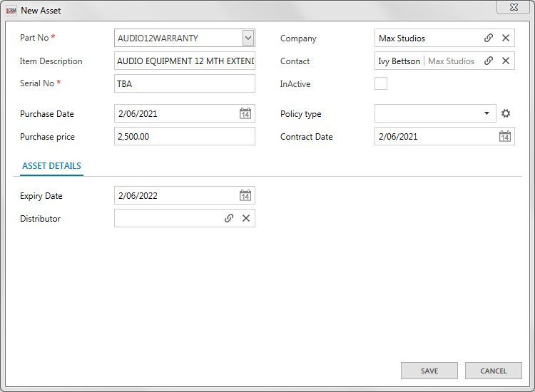
Task: Tick the InActive checkbox
Action: [x=381, y=84]
